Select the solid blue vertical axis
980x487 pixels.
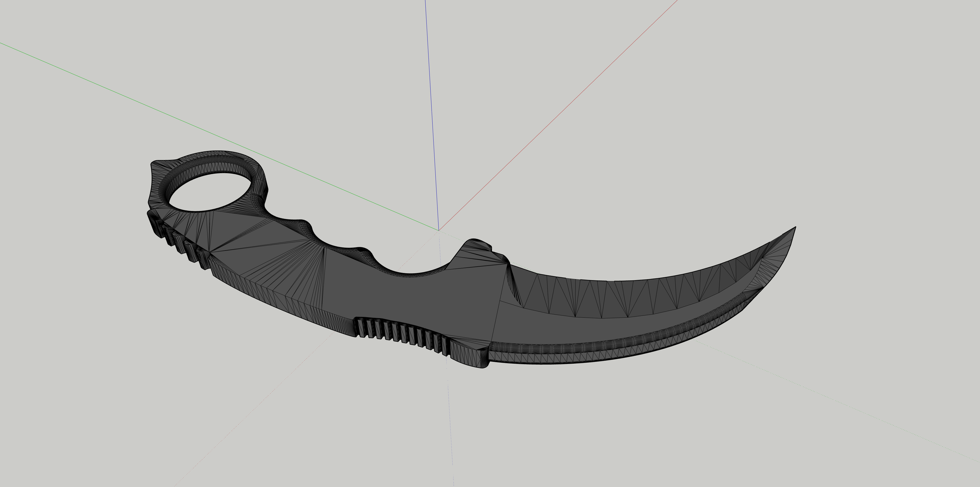click(x=432, y=114)
